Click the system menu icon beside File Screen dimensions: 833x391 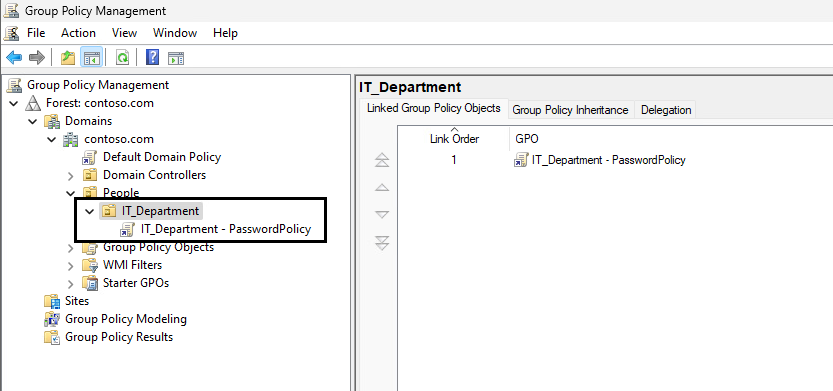pyautogui.click(x=11, y=33)
